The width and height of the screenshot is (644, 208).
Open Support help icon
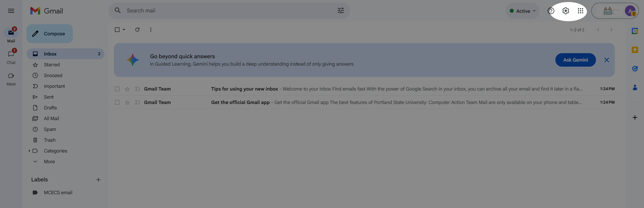coord(551,11)
